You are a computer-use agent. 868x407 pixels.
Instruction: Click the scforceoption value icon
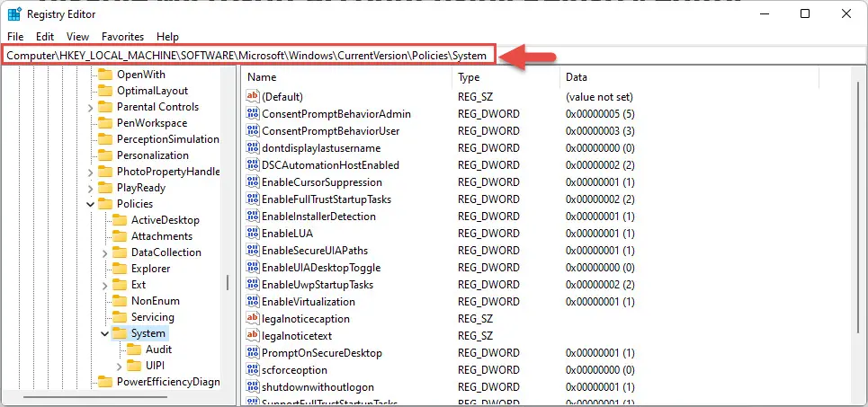(253, 370)
